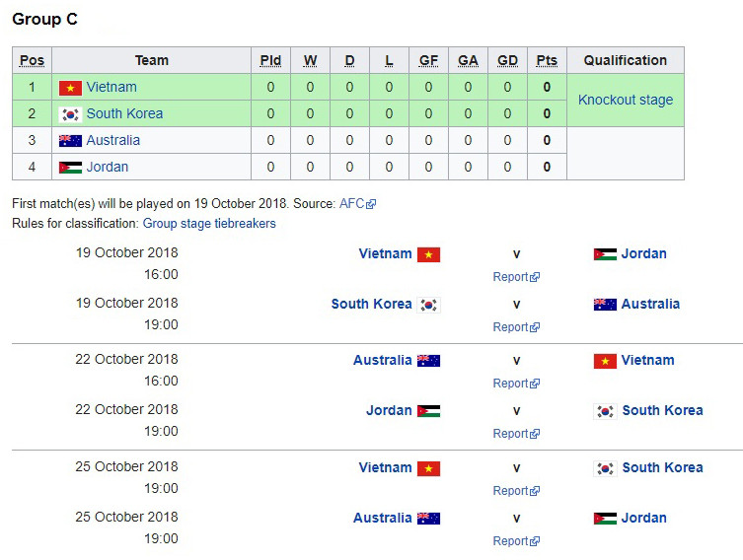The width and height of the screenshot is (743, 560).
Task: Open Report for Vietnam v Jordan match
Action: (511, 277)
